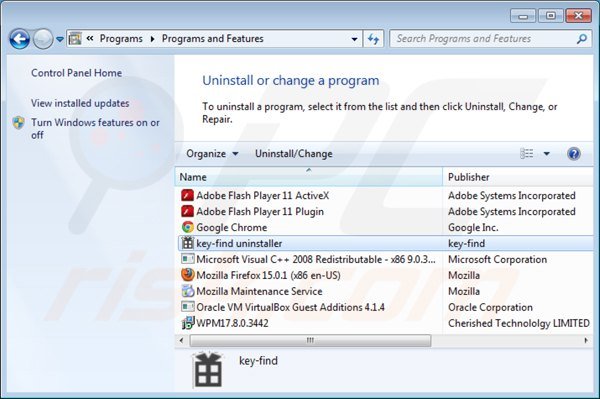The image size is (600, 399).
Task: Click Oracle Corporation publisher cell
Action: tap(490, 307)
